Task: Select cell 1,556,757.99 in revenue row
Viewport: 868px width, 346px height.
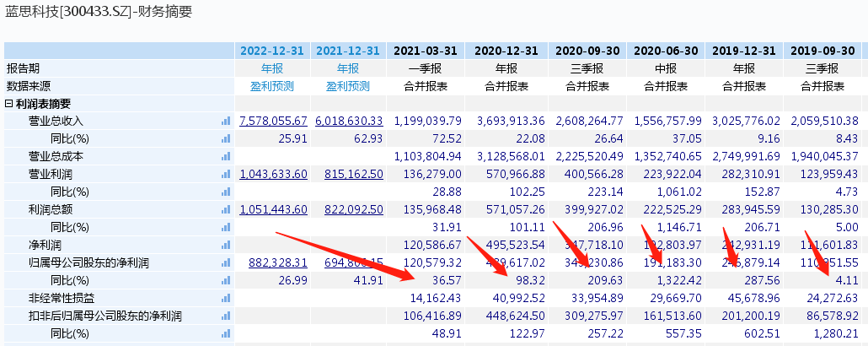Action: tap(667, 121)
